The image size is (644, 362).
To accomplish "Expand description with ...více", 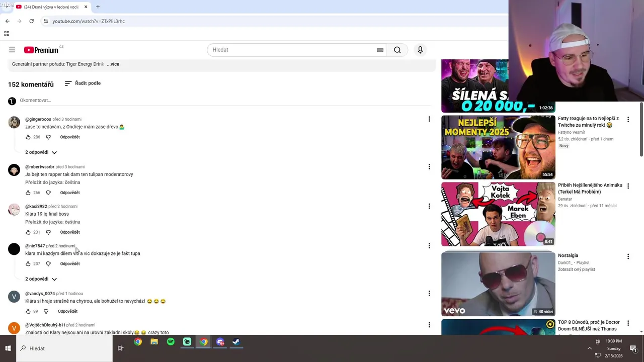I will (113, 64).
